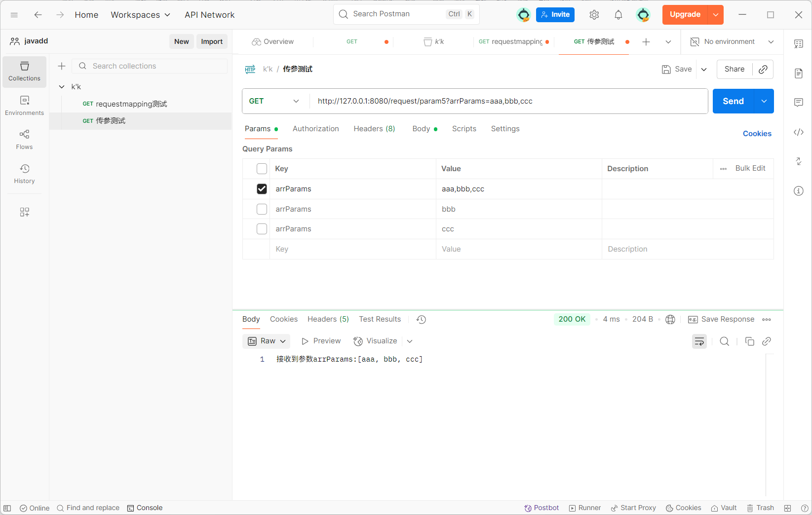Open requestmapping测试 request in the tree
812x515 pixels.
click(140, 104)
